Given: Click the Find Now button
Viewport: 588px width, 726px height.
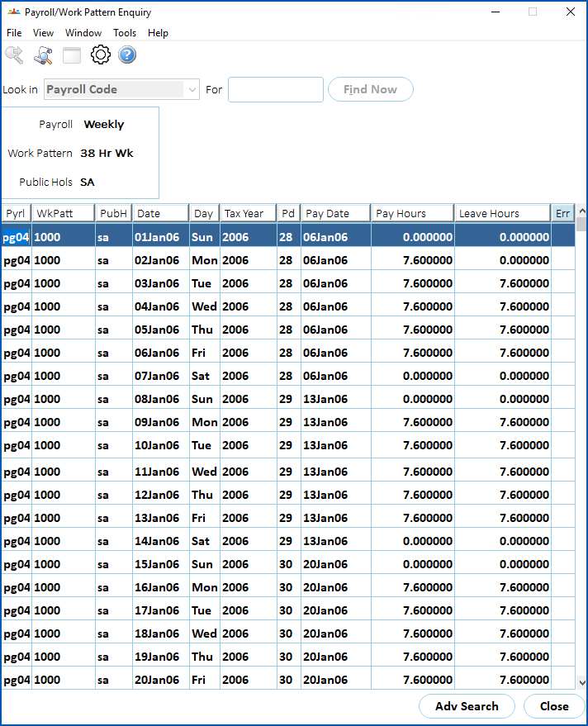Looking at the screenshot, I should pyautogui.click(x=371, y=89).
